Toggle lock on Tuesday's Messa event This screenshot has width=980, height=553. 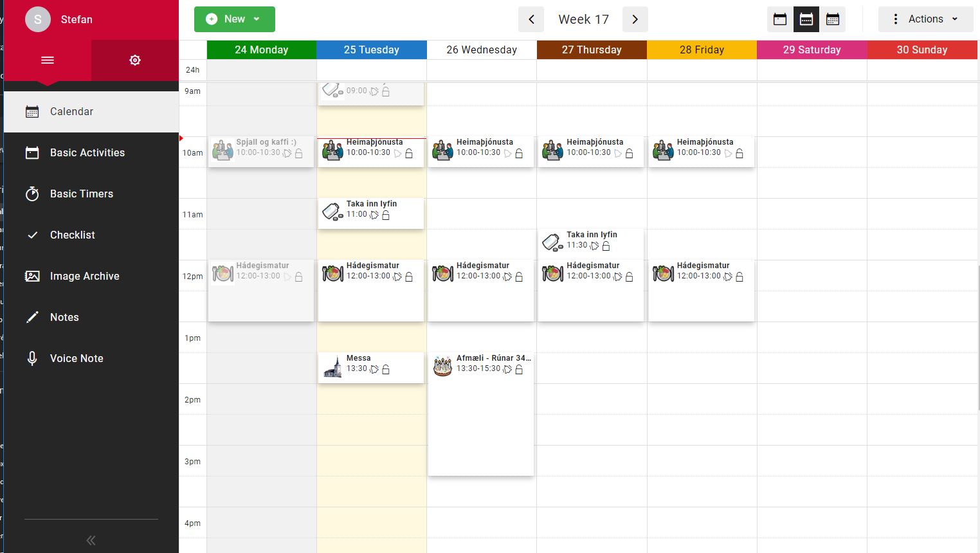pyautogui.click(x=386, y=370)
